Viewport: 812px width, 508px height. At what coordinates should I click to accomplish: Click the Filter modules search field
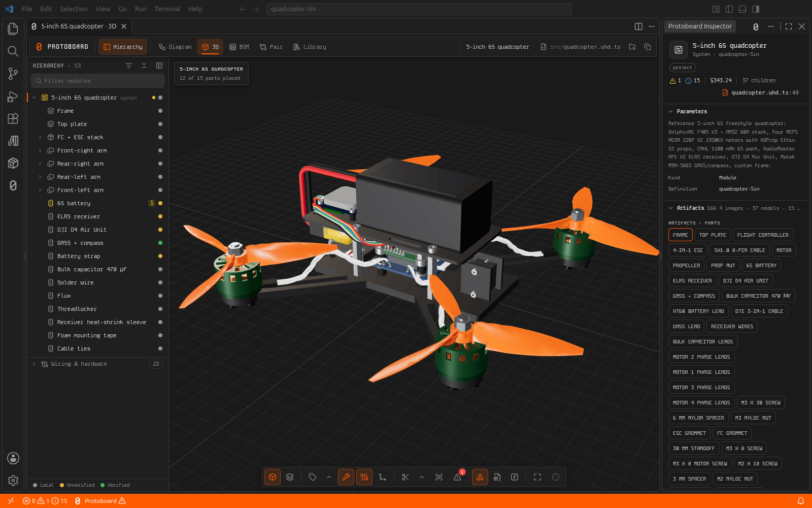pyautogui.click(x=97, y=81)
